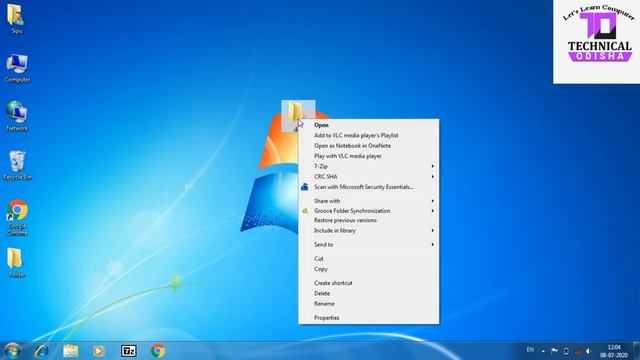
Task: Click the selected folder behind the menu
Action: coord(295,111)
